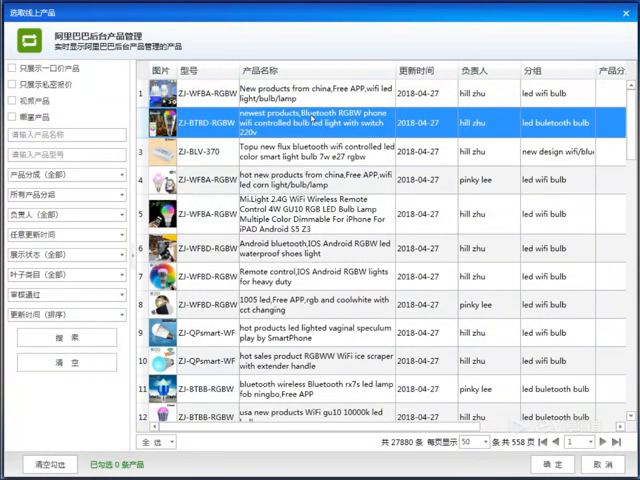Viewport: 640px width, 480px height.
Task: Sort by 型号 column header
Action: tap(208, 71)
